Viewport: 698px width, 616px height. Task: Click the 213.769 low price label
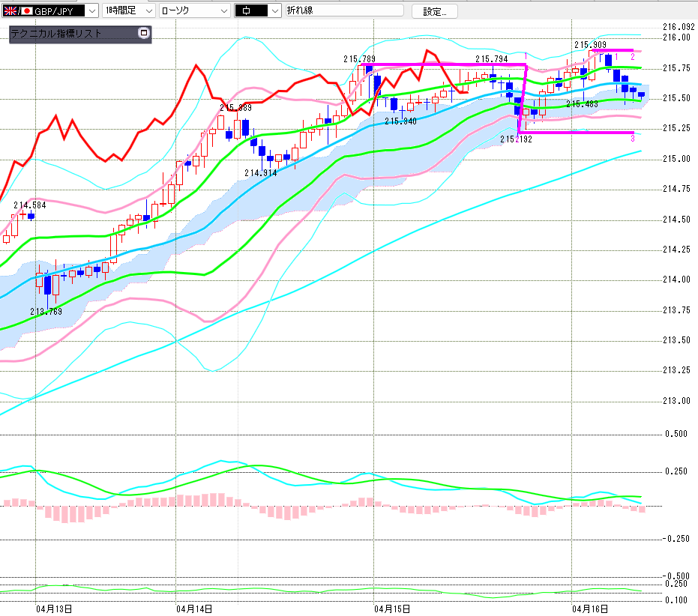[46, 311]
